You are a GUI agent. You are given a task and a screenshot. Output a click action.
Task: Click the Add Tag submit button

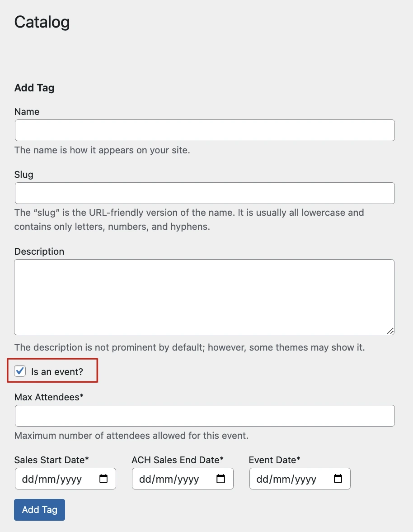(x=39, y=509)
